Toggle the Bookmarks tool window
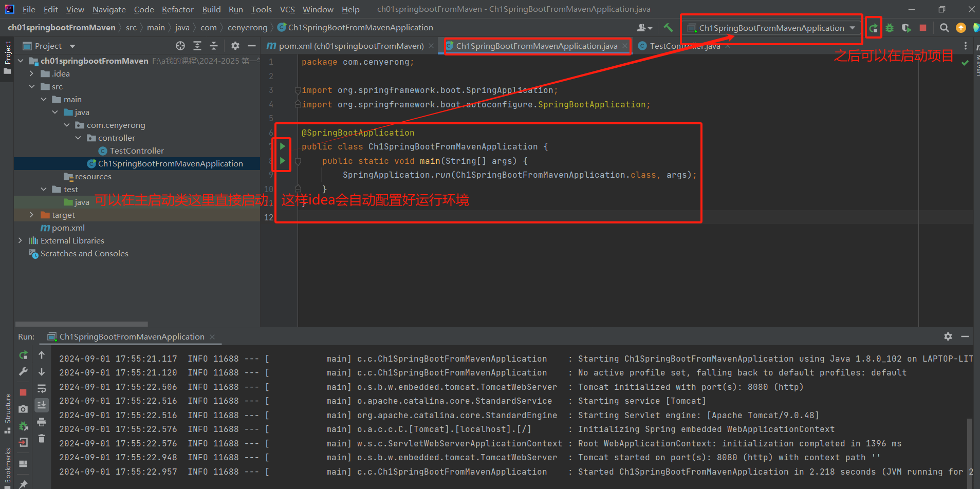Screen dimensions: 980x489 pos(7,467)
